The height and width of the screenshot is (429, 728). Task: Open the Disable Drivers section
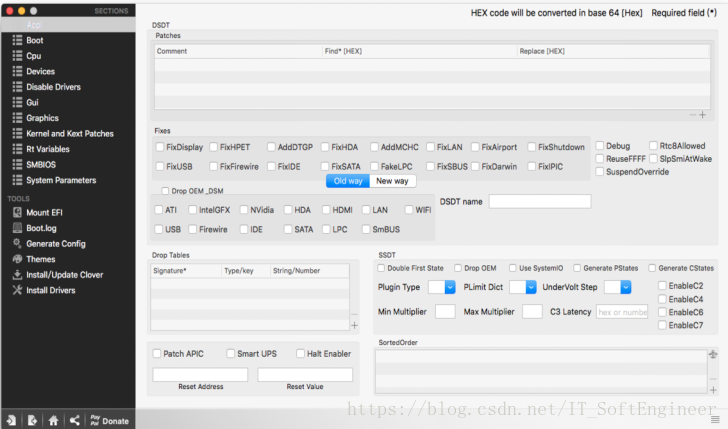pos(53,87)
